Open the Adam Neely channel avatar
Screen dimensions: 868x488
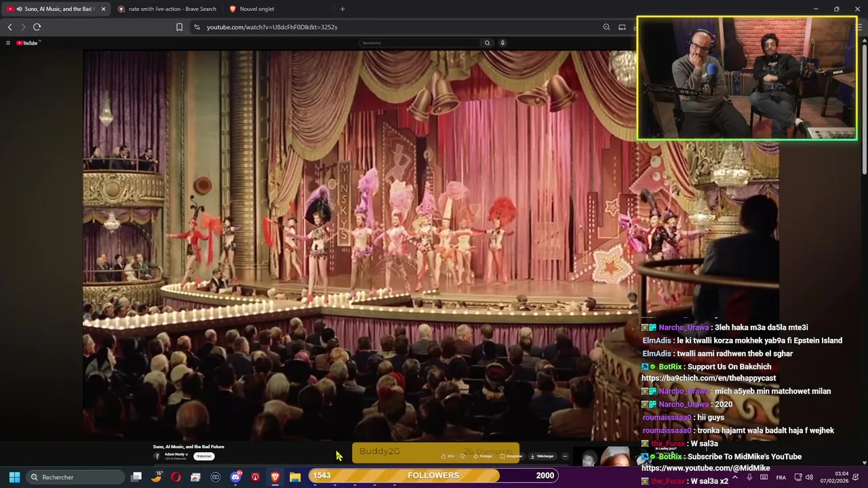pyautogui.click(x=157, y=456)
